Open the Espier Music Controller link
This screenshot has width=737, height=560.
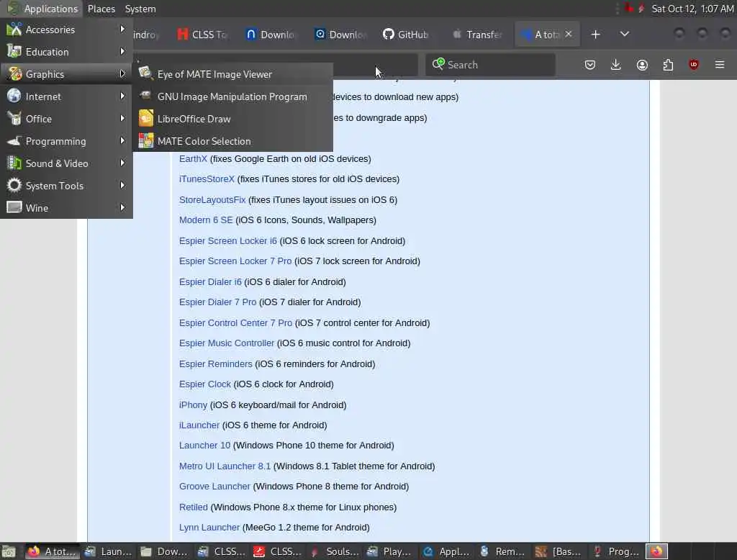click(227, 343)
